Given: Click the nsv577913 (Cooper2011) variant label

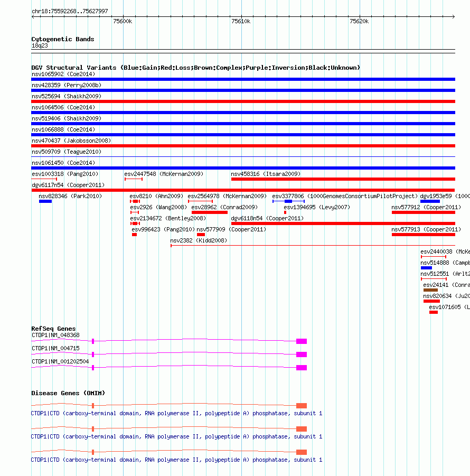Looking at the screenshot, I should 426,229.
